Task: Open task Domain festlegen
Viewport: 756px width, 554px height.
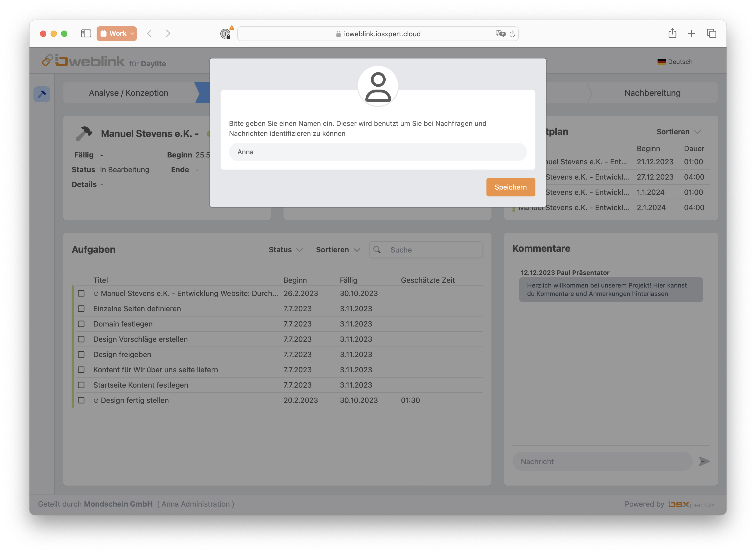Action: [123, 324]
